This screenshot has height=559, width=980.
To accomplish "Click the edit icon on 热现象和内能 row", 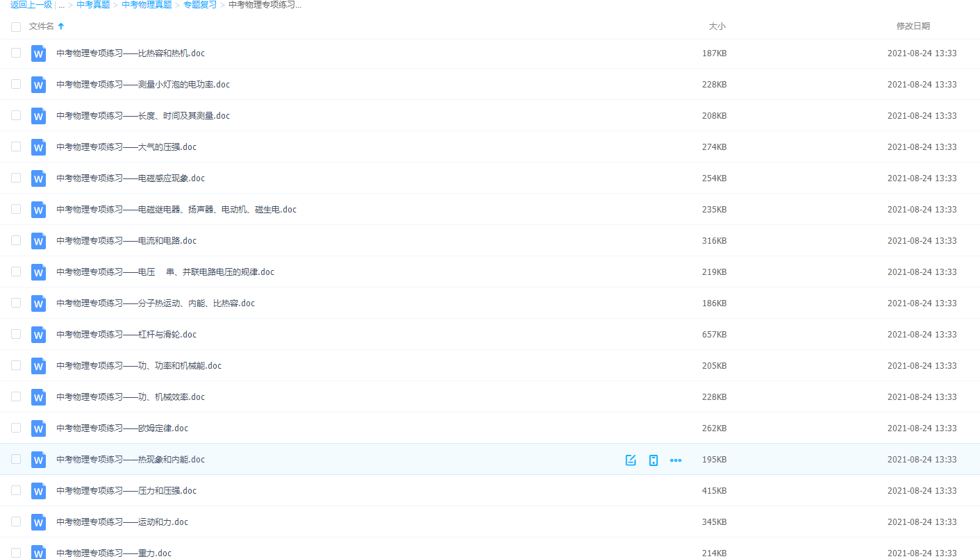I will click(x=631, y=460).
